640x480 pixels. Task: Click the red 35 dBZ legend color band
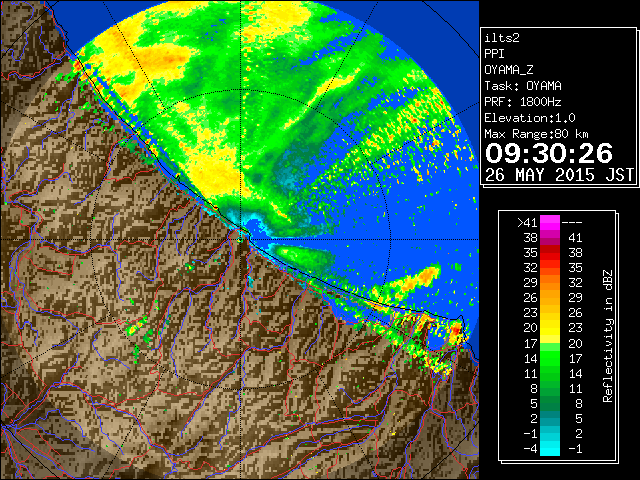[550, 253]
